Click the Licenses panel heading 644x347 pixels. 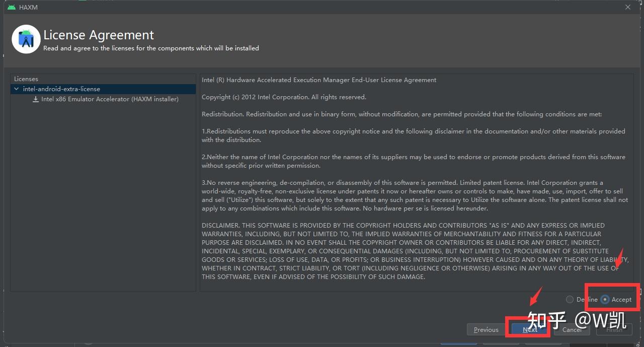click(x=26, y=79)
